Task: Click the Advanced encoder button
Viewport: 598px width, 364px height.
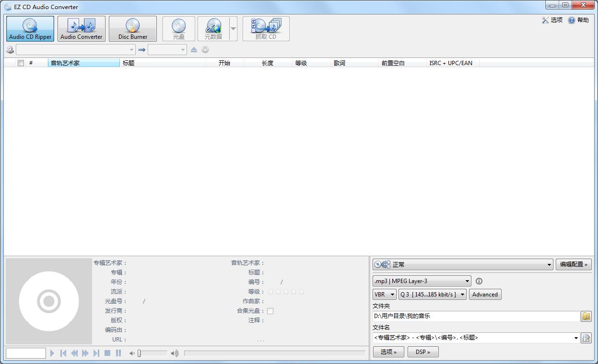Action: click(485, 295)
